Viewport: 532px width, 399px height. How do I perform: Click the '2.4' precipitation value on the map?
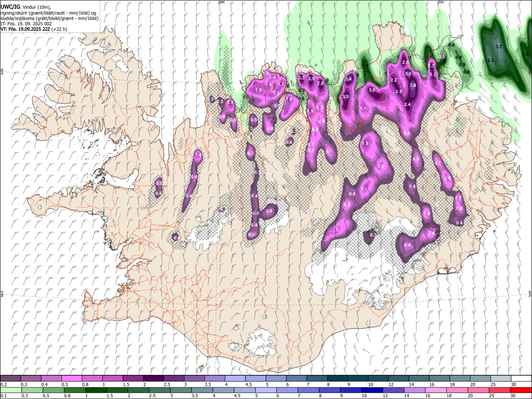(407, 104)
